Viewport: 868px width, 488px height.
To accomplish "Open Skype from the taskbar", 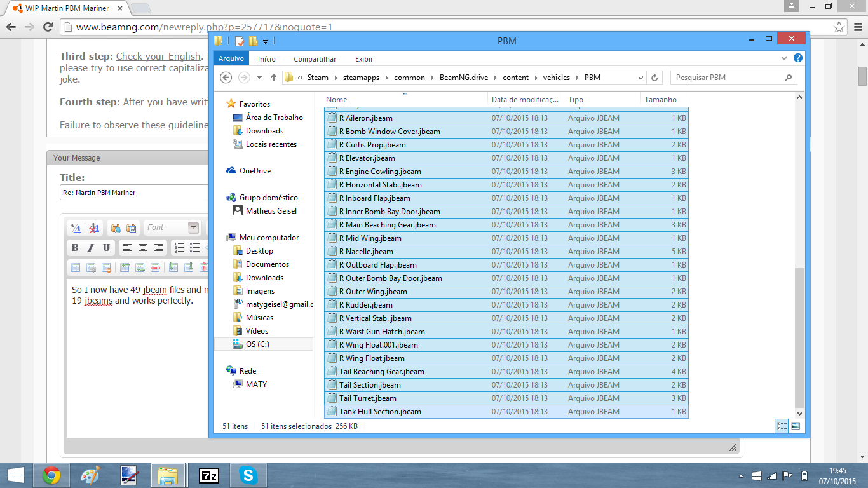I will point(248,475).
